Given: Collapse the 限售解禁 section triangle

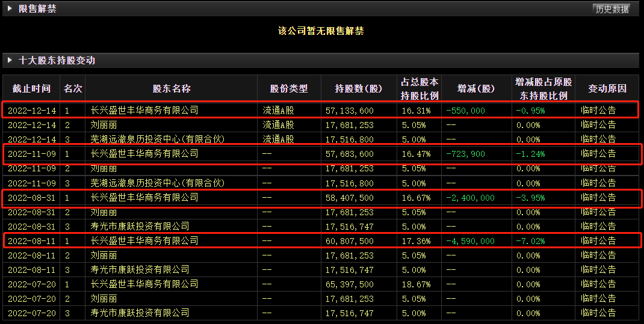Looking at the screenshot, I should click(x=10, y=8).
